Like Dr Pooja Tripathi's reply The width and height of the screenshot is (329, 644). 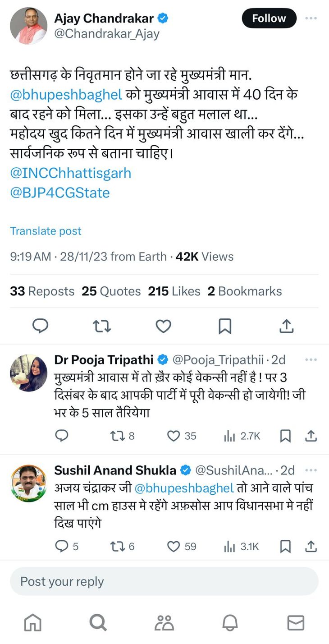click(174, 436)
